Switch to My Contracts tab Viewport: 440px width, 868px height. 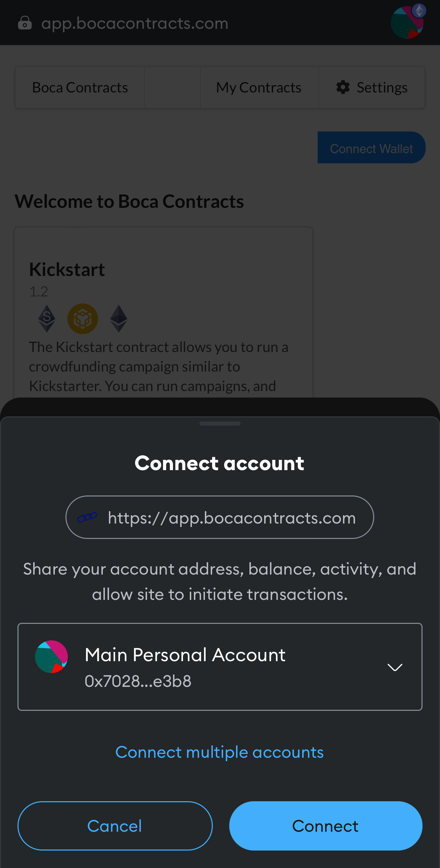point(259,88)
